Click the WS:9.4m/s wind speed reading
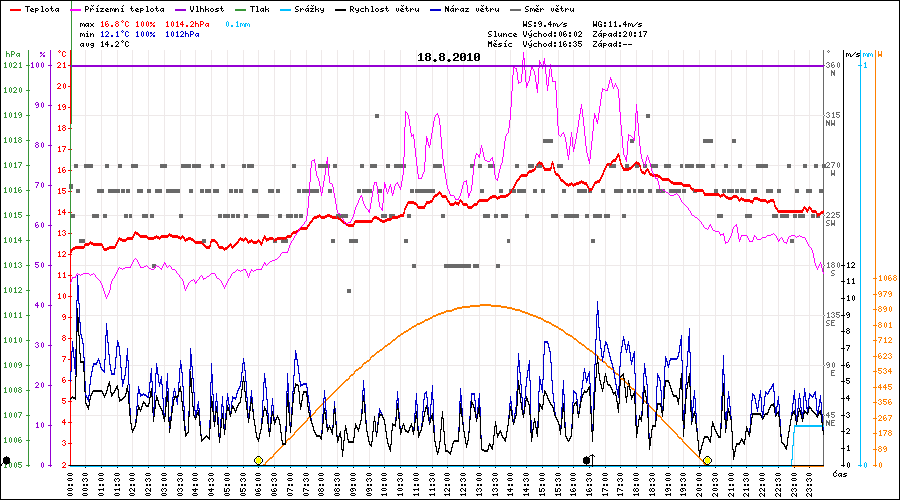Viewport: 900px width, 500px height. pyautogui.click(x=545, y=25)
